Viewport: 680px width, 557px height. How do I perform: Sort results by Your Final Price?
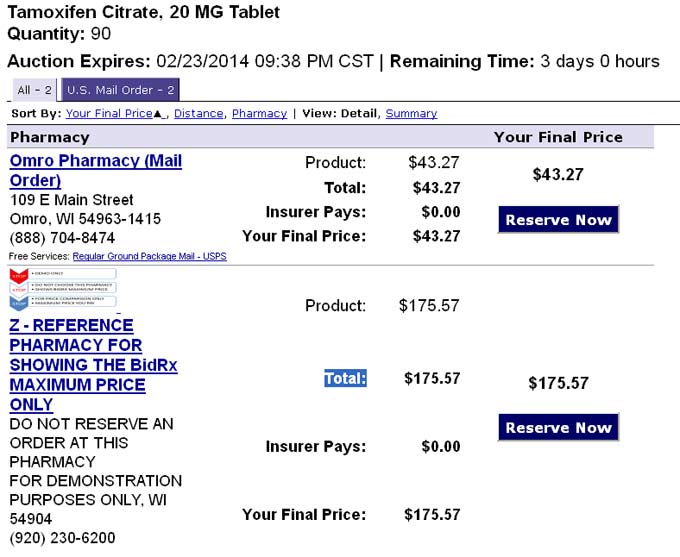coord(109,113)
